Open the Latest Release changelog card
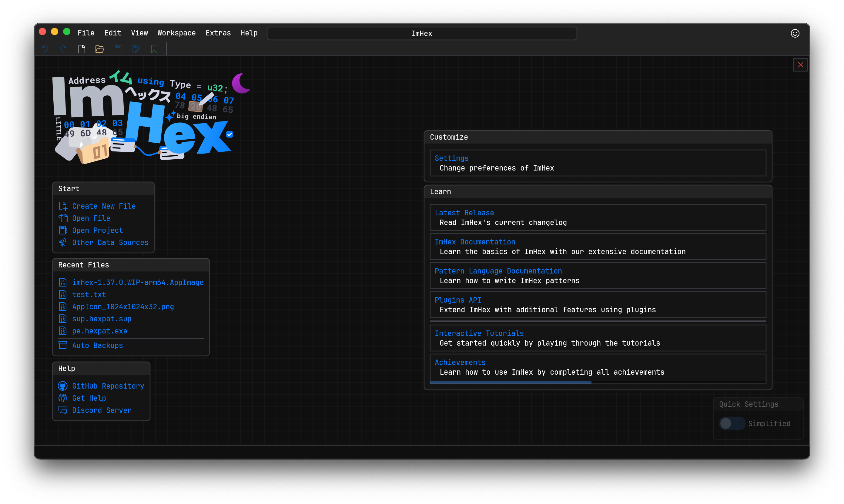 tap(598, 217)
